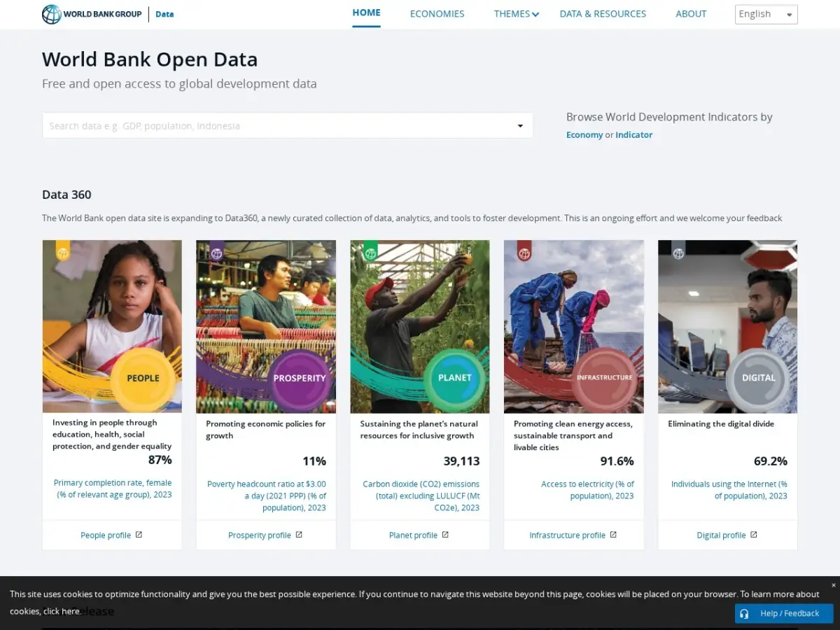Browse indicators by Economy link
This screenshot has height=630, width=840.
coord(584,135)
